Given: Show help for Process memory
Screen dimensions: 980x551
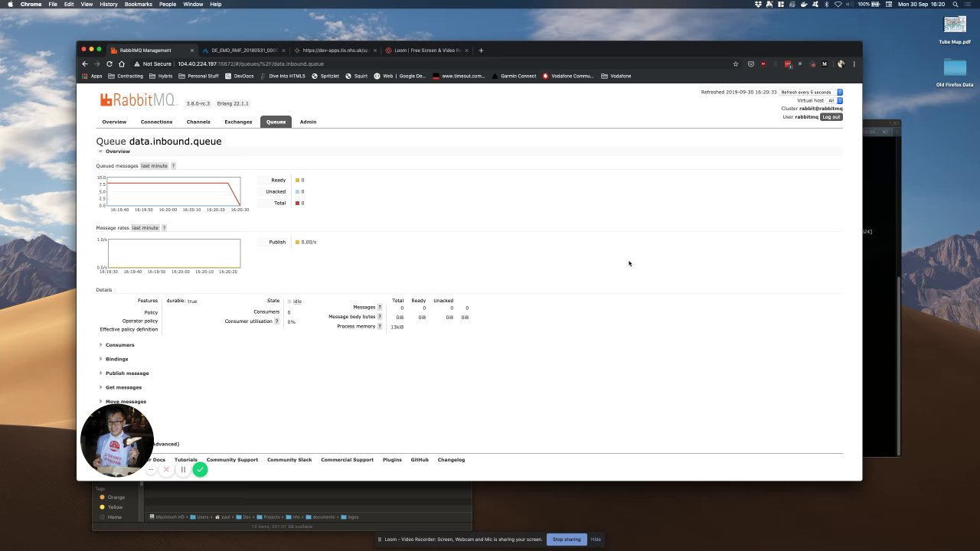Looking at the screenshot, I should 379,327.
